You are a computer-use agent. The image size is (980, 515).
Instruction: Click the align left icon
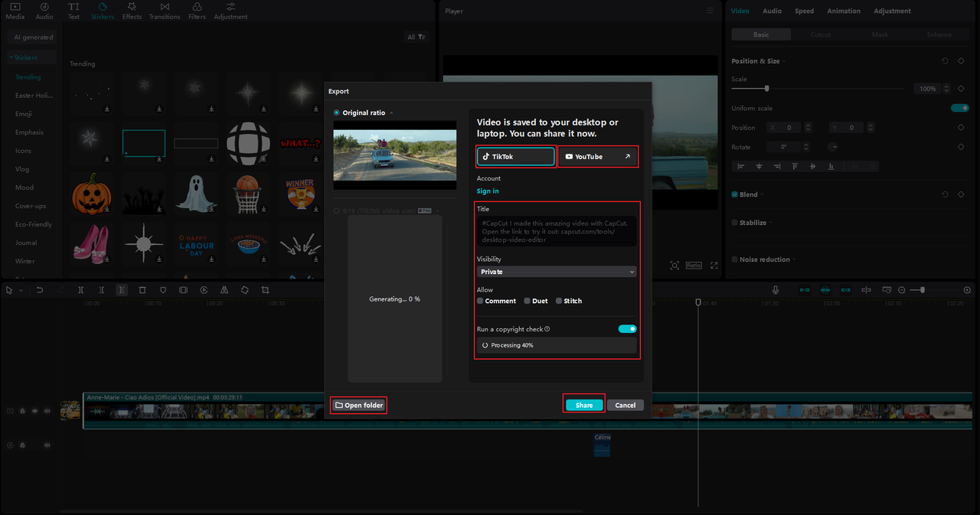741,166
